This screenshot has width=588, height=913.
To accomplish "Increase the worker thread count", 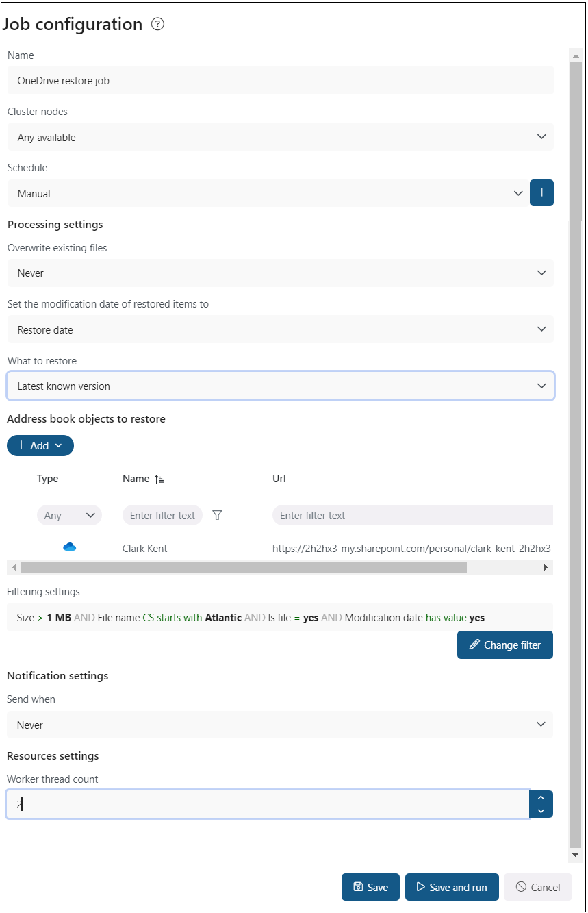I will pyautogui.click(x=541, y=797).
